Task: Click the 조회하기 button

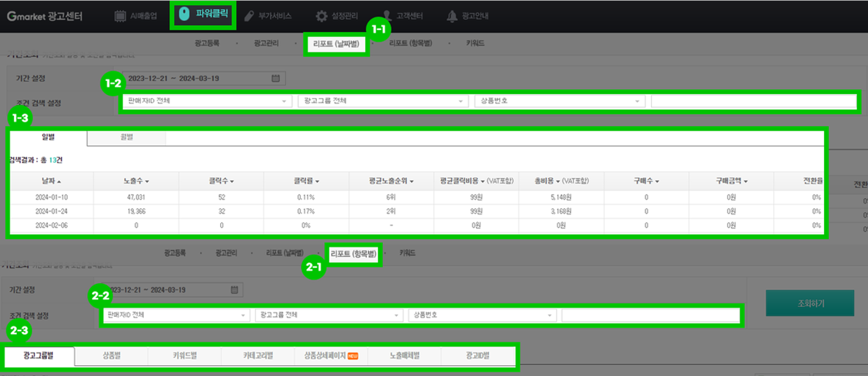Action: tap(810, 303)
